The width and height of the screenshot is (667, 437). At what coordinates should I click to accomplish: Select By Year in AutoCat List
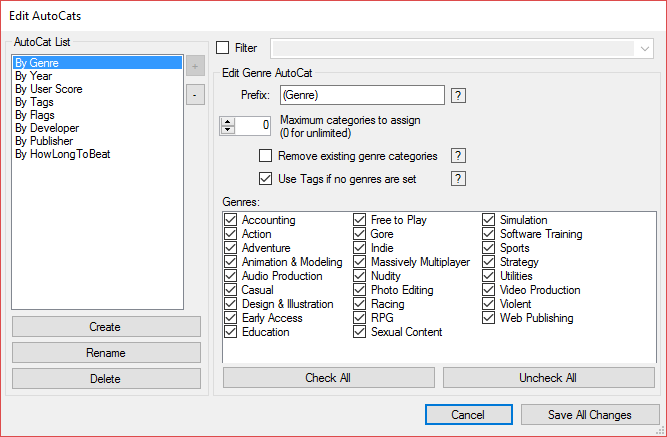click(97, 76)
